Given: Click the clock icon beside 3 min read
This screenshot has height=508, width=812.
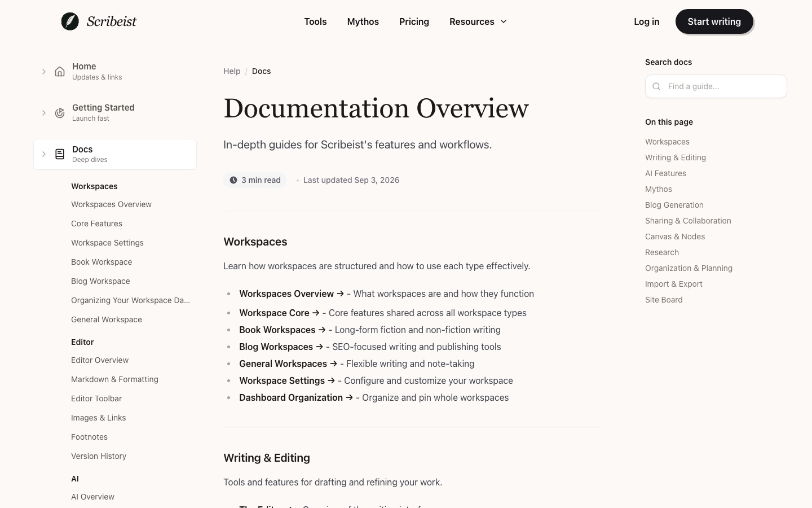Looking at the screenshot, I should [233, 180].
